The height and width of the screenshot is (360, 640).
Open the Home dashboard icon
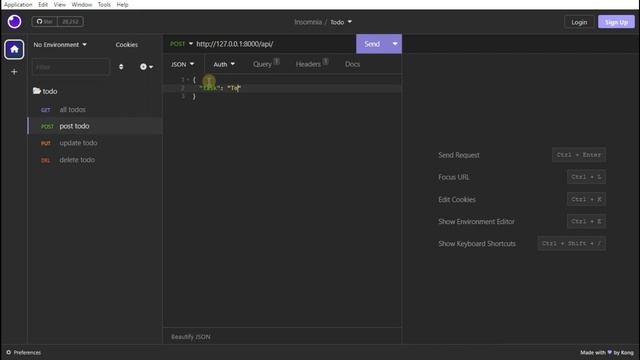tap(14, 50)
